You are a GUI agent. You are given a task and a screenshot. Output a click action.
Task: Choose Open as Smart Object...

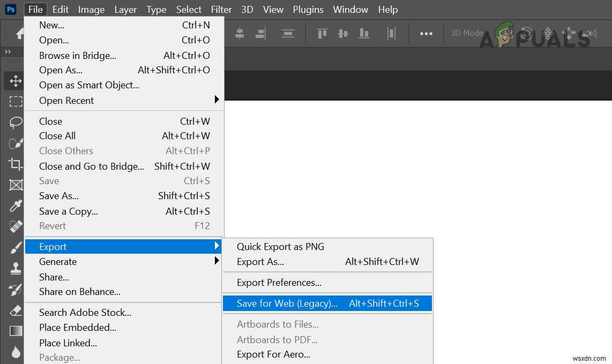tap(124, 85)
